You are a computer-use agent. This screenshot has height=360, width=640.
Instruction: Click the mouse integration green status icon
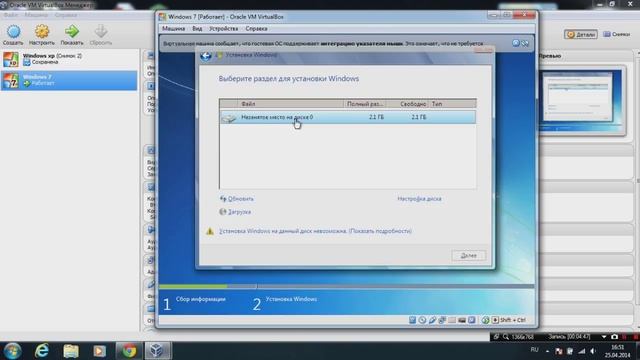point(485,320)
